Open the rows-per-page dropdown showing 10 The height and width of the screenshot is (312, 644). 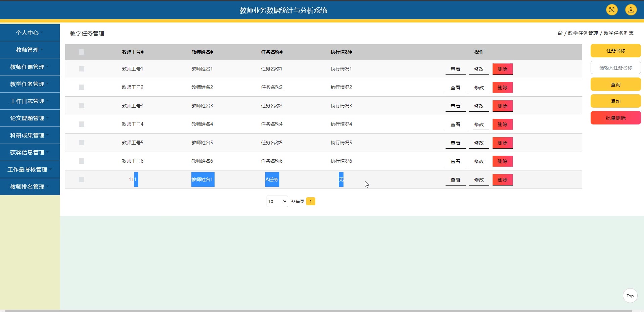(277, 201)
